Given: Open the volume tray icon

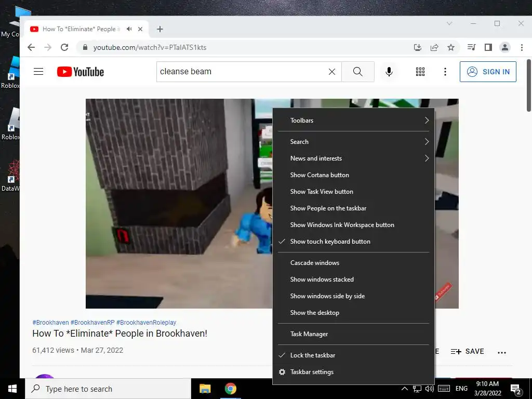Looking at the screenshot, I should tap(429, 389).
